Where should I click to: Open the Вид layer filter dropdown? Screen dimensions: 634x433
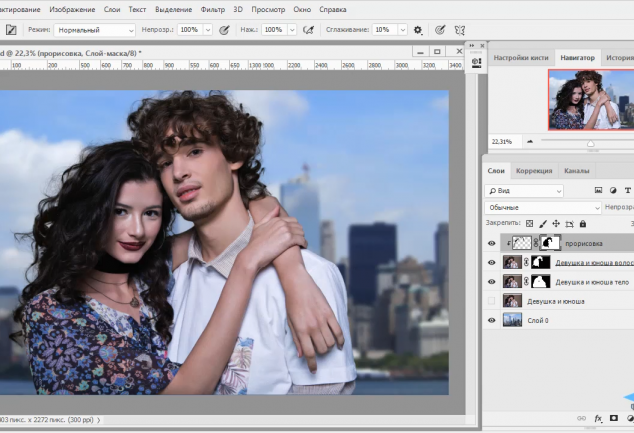524,190
